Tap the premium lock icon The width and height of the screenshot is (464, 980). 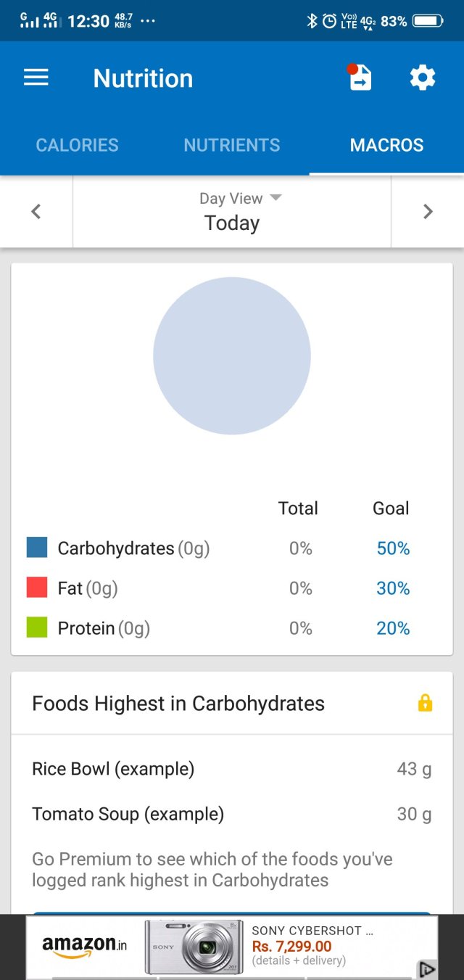(x=425, y=703)
